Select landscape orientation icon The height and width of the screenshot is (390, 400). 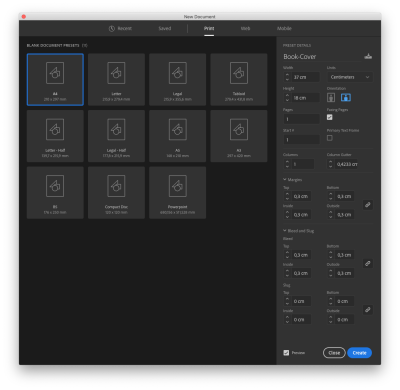(346, 97)
